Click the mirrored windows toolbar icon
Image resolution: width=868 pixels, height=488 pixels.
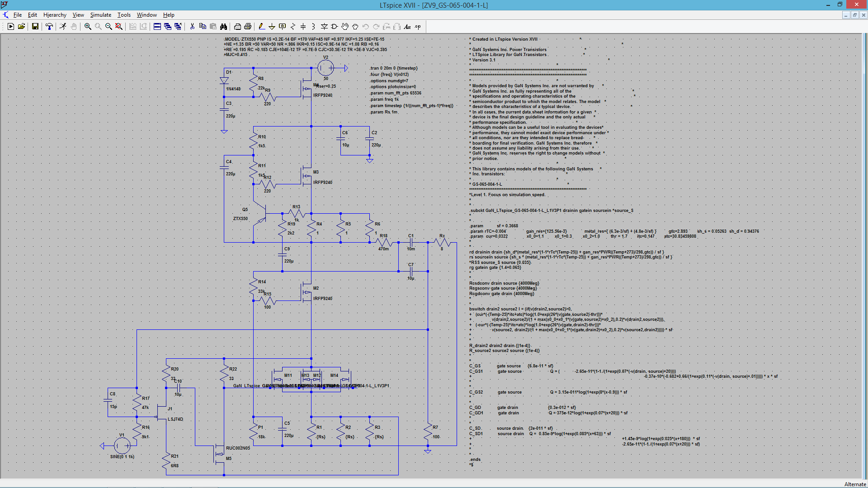[178, 27]
